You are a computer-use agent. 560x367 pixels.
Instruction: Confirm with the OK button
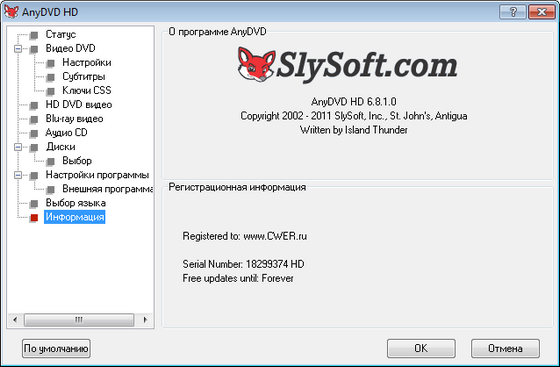coord(421,348)
